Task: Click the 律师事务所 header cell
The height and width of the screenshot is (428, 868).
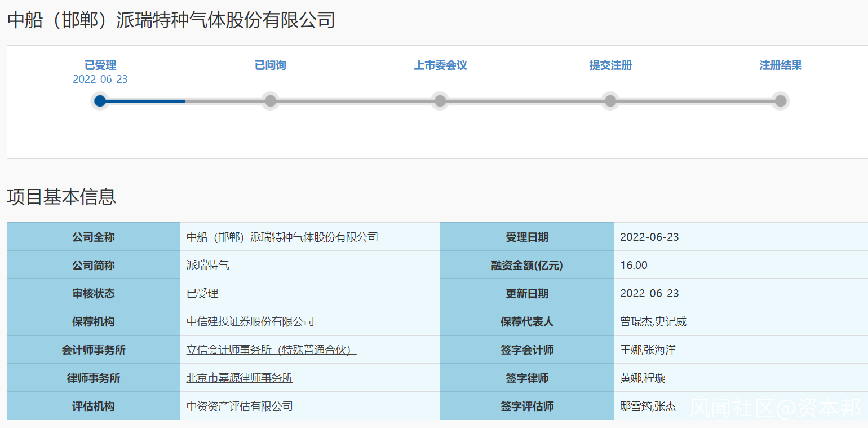Action: [x=94, y=378]
